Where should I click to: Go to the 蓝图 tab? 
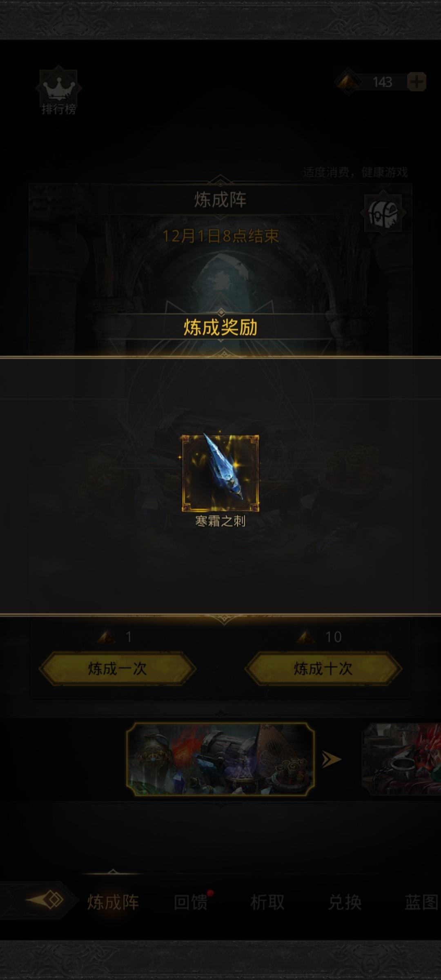[x=422, y=902]
